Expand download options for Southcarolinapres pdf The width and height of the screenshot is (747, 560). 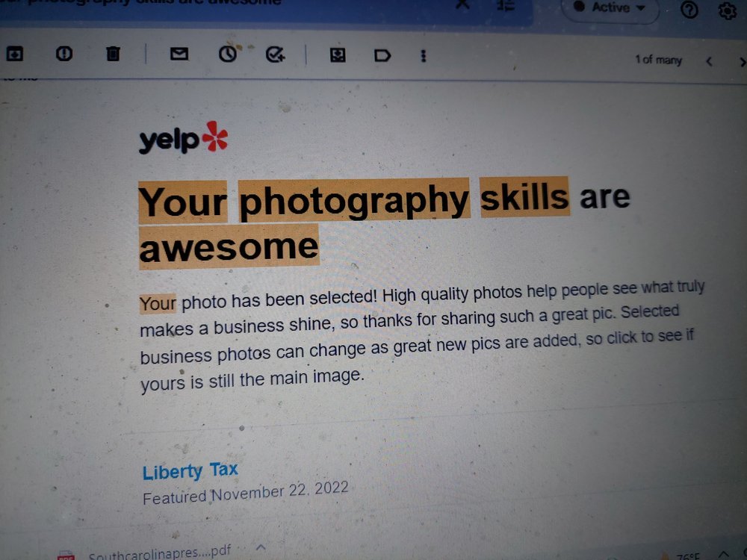(x=260, y=547)
